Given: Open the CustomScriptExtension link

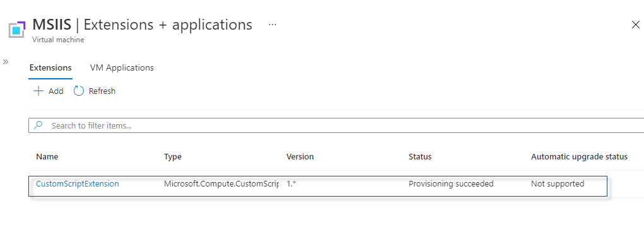Looking at the screenshot, I should (x=78, y=183).
